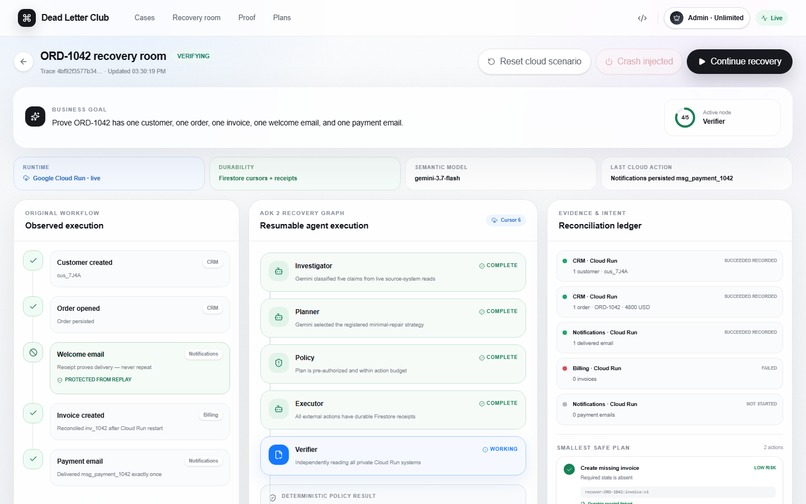Click the 4/5 progress ring indicator
Screen dimensions: 806x504
[x=685, y=117]
